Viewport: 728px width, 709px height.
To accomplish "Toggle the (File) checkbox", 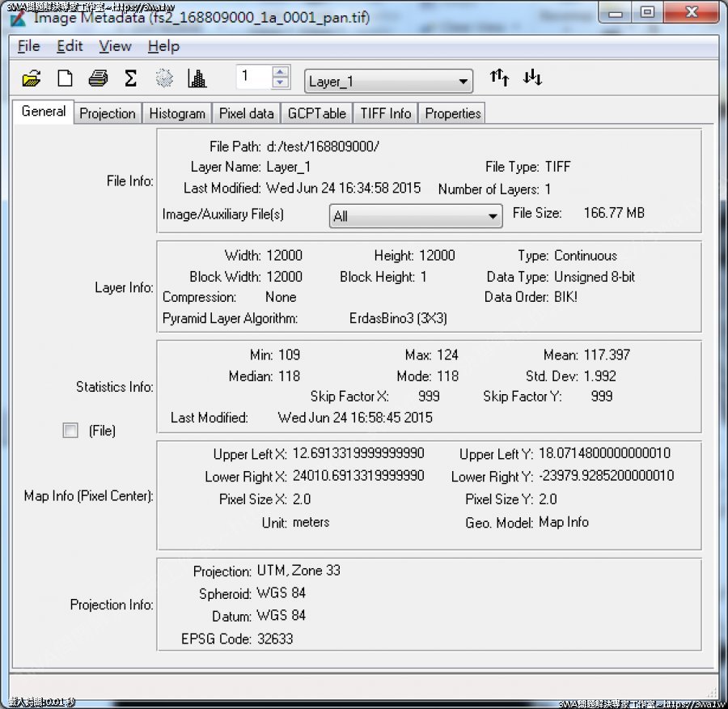I will pos(70,431).
